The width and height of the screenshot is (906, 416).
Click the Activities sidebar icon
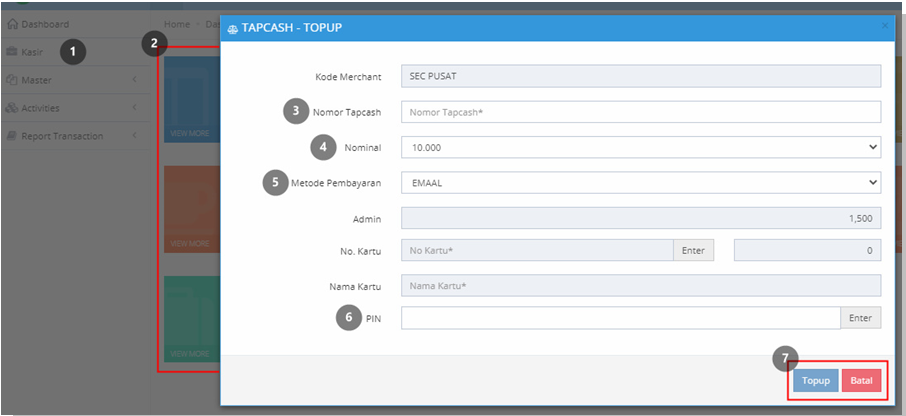point(12,108)
